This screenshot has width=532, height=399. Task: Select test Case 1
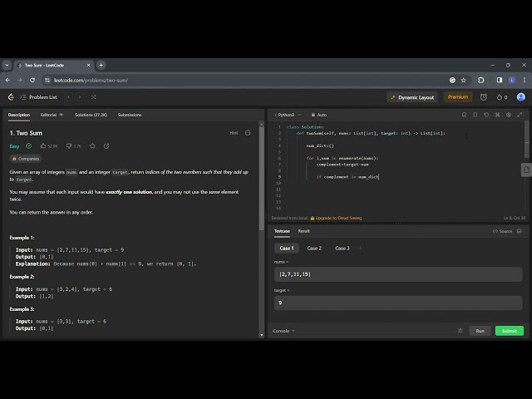tap(286, 249)
